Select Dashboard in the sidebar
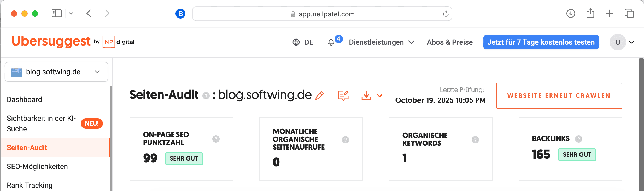Viewport: 644px width, 191px height. coord(24,99)
